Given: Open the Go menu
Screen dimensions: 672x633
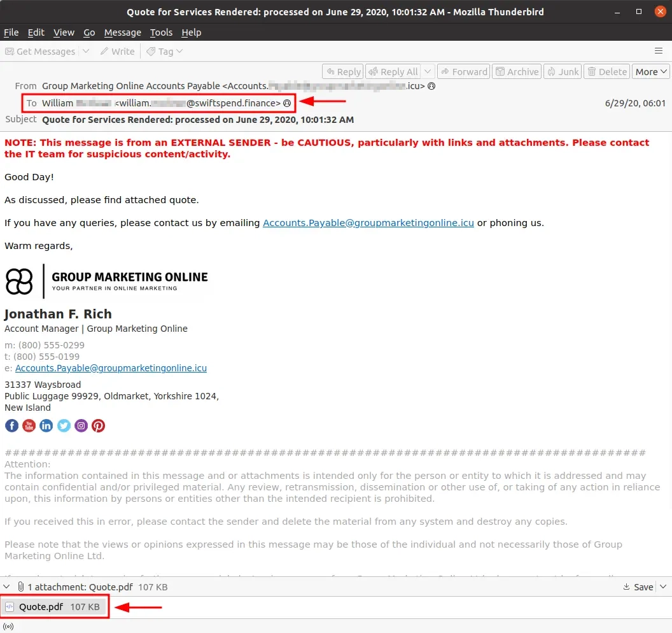Looking at the screenshot, I should point(89,32).
